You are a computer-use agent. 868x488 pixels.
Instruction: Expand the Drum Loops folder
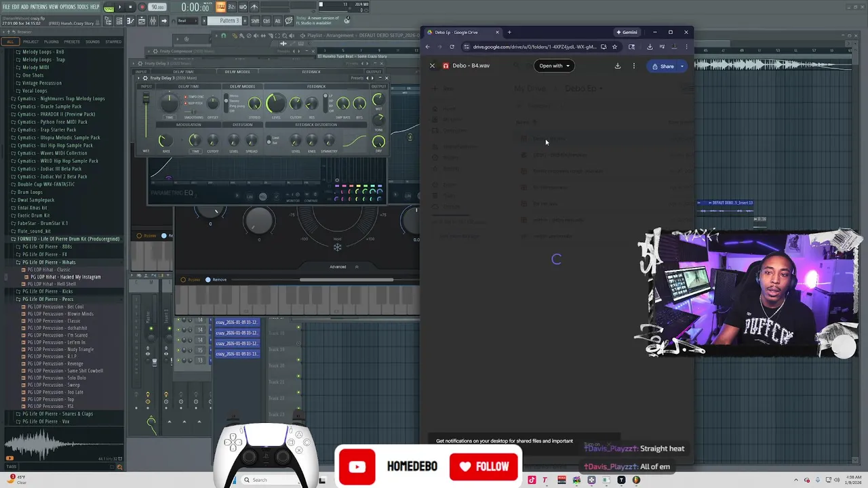pyautogui.click(x=30, y=192)
